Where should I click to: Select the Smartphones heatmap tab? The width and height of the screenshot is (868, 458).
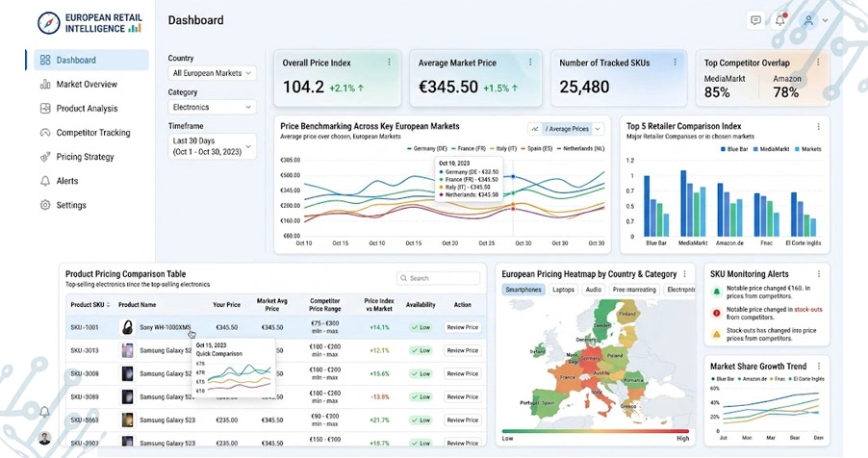pyautogui.click(x=523, y=290)
